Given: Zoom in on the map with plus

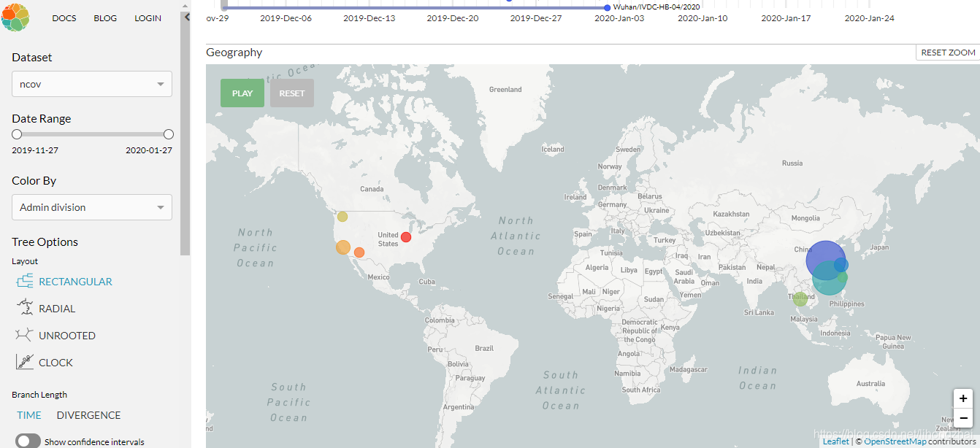Looking at the screenshot, I should tap(963, 398).
